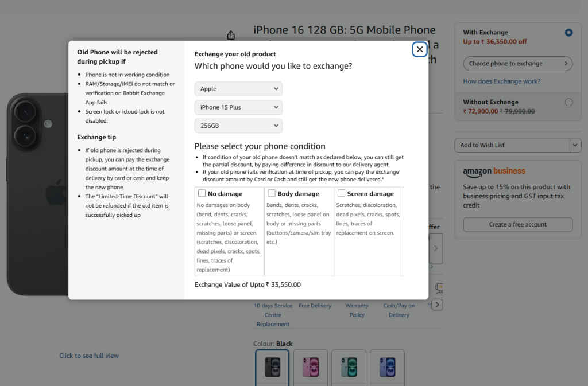This screenshot has width=588, height=386.
Task: Expand the Add to Wish List dropdown arrow
Action: pyautogui.click(x=574, y=145)
